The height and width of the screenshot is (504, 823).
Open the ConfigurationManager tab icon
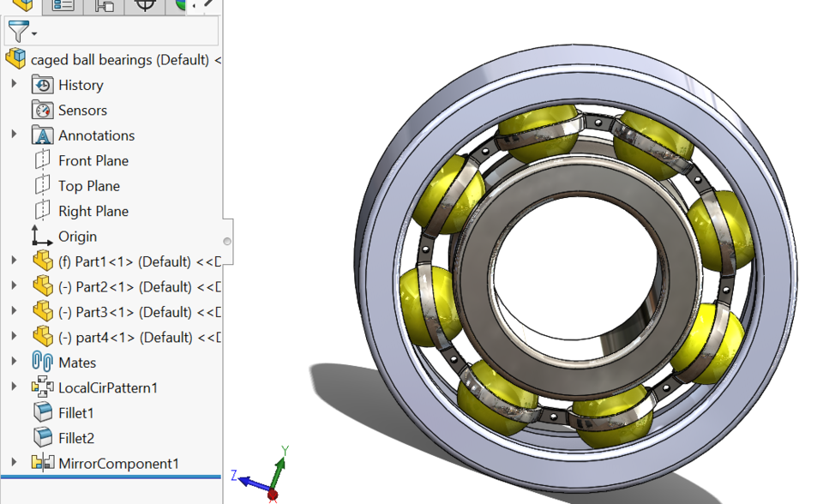tap(103, 6)
